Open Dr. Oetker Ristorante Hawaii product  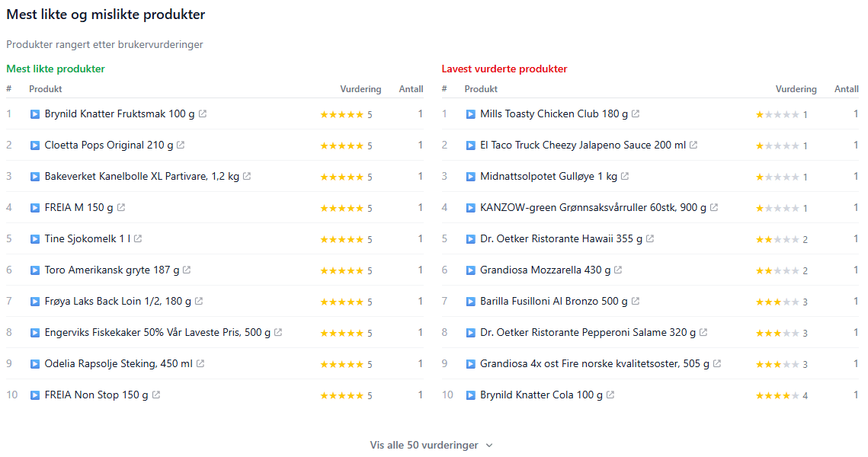561,239
